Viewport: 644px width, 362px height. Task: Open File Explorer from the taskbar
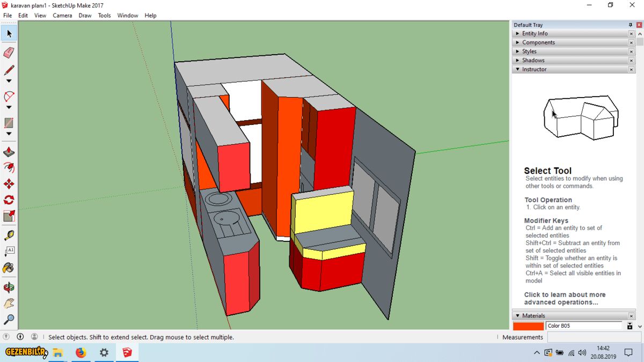tap(57, 352)
